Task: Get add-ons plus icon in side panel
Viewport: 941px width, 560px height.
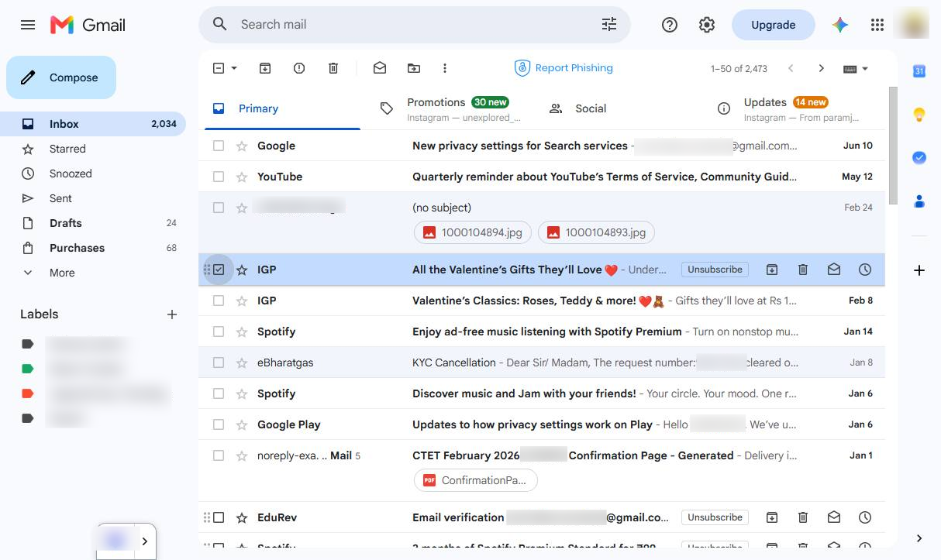Action: point(919,270)
